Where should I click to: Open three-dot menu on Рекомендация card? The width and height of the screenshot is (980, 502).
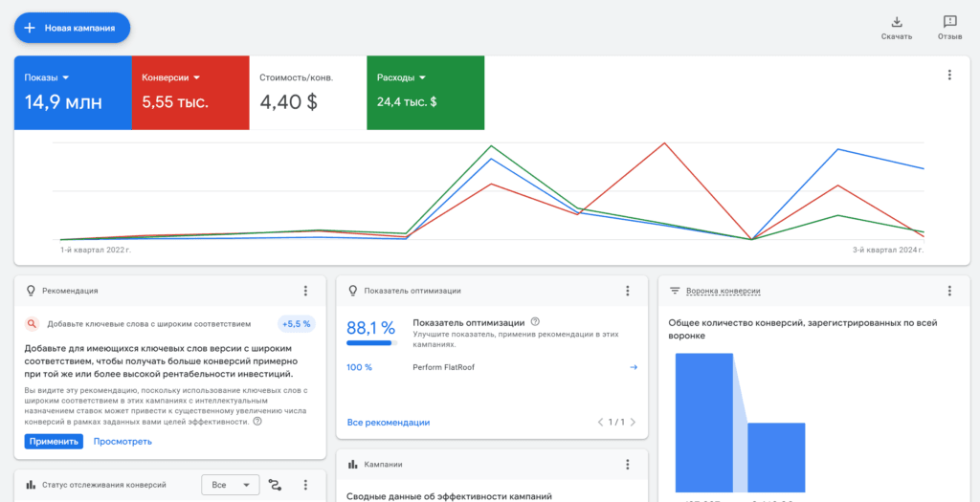[x=305, y=291]
